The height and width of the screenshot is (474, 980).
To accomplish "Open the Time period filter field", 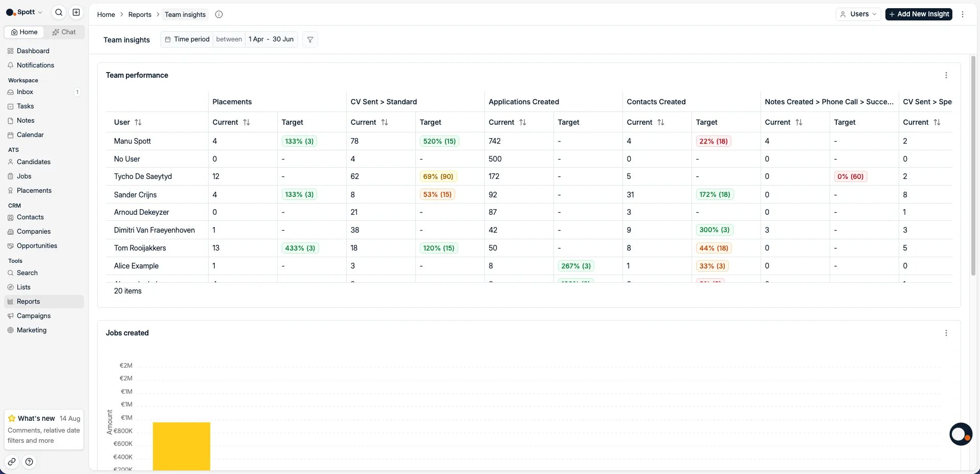I will pyautogui.click(x=187, y=39).
